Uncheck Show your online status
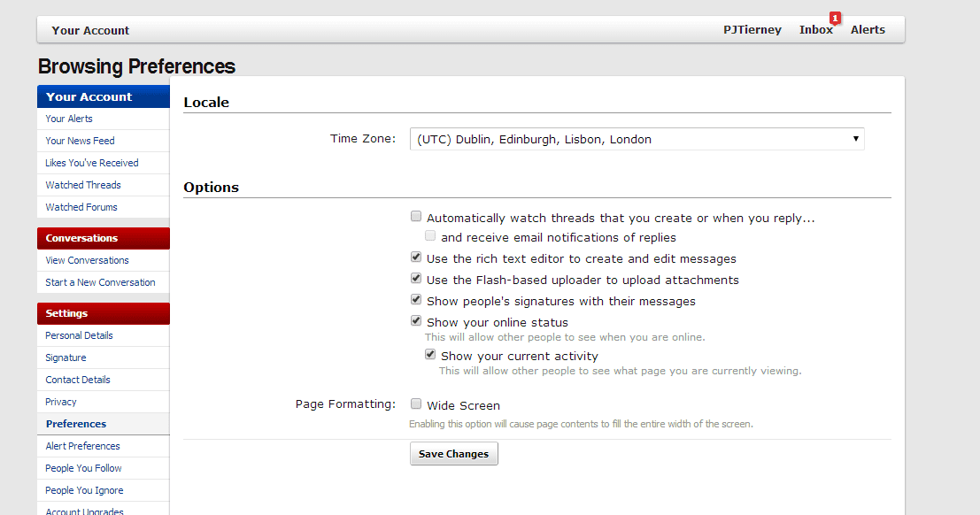The width and height of the screenshot is (980, 515). coord(415,320)
